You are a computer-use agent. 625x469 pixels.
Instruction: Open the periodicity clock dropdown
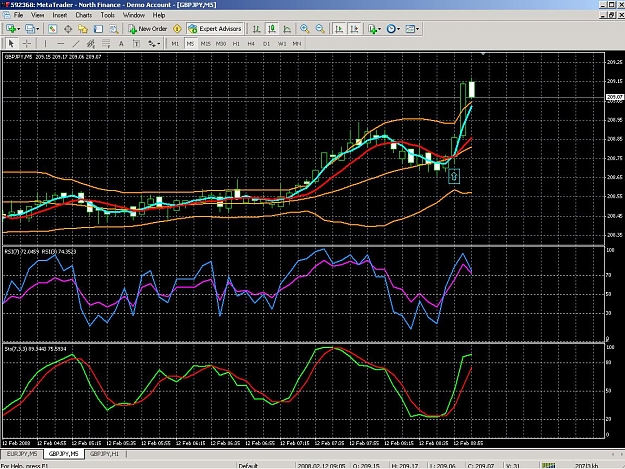[x=393, y=29]
